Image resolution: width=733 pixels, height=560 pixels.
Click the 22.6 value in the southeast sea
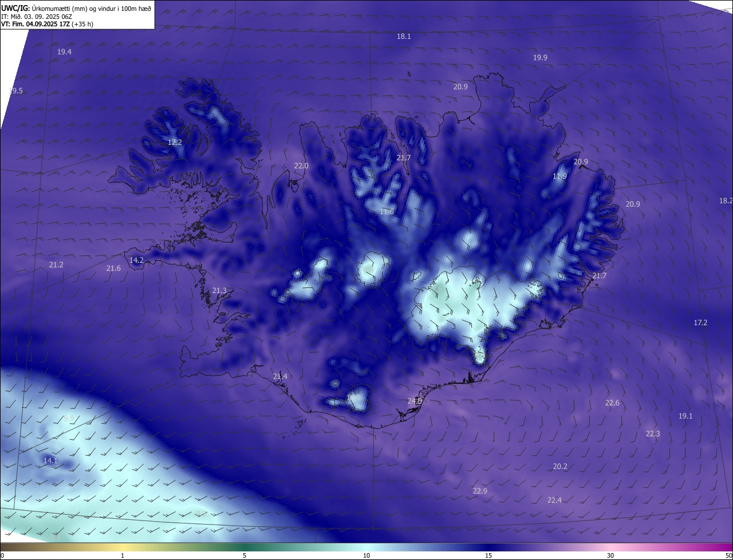click(x=612, y=403)
